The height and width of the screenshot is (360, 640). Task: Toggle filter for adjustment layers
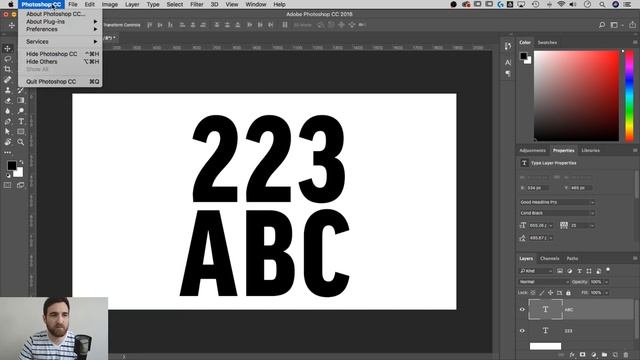[570, 271]
